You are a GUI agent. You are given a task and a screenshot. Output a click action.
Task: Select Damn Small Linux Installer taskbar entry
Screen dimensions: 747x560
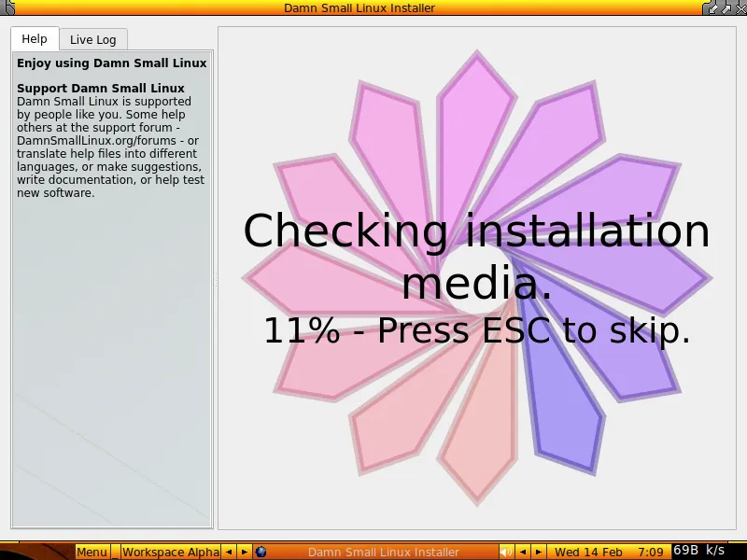coord(383,553)
